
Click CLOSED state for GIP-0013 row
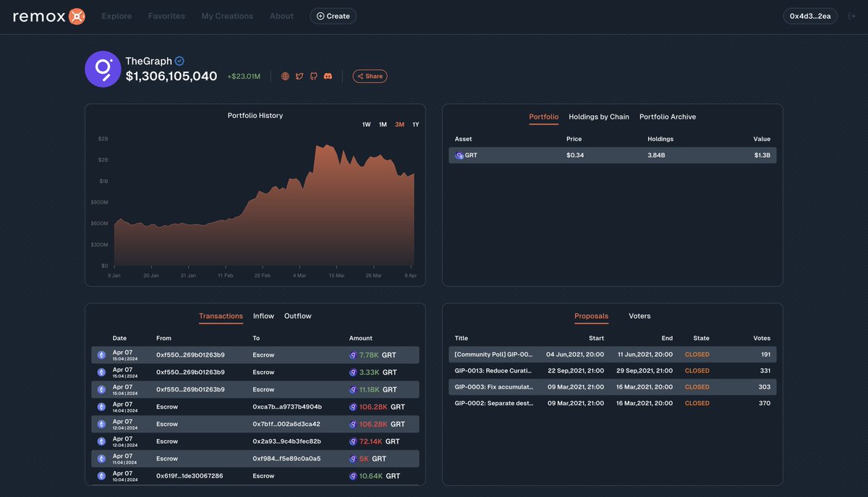[697, 371]
